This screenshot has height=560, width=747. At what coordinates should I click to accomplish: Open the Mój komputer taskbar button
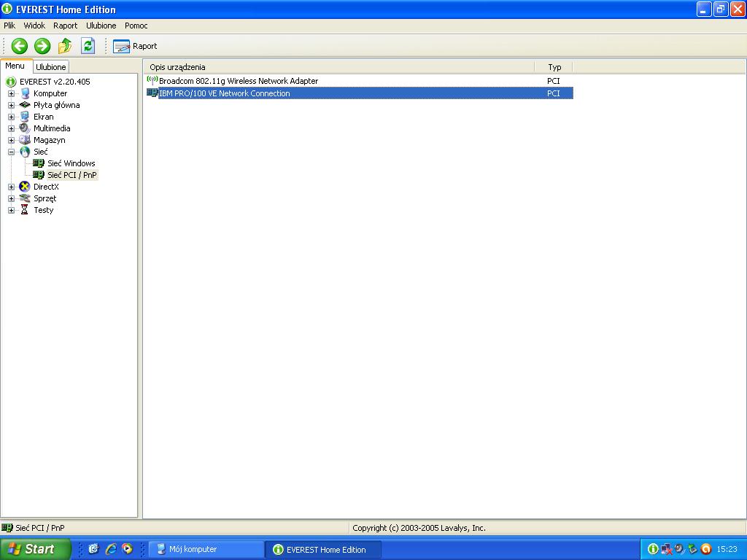(x=206, y=550)
